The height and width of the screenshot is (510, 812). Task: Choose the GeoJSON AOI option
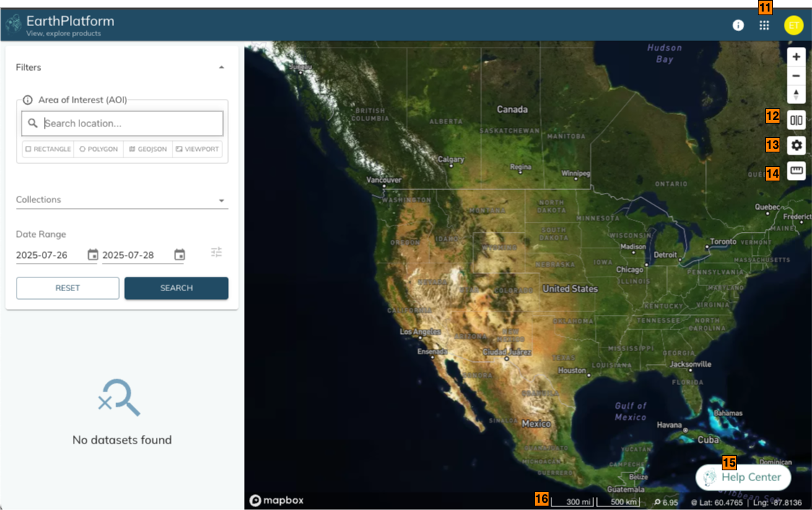click(148, 150)
